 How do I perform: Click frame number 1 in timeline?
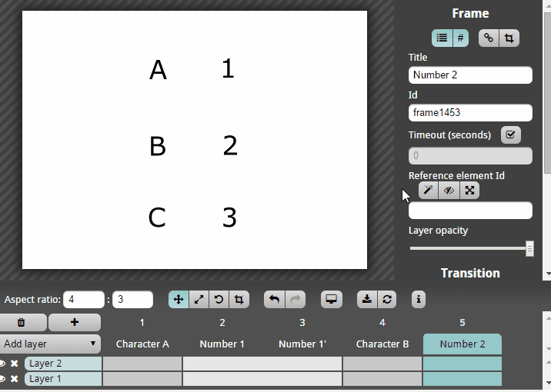[x=142, y=323]
